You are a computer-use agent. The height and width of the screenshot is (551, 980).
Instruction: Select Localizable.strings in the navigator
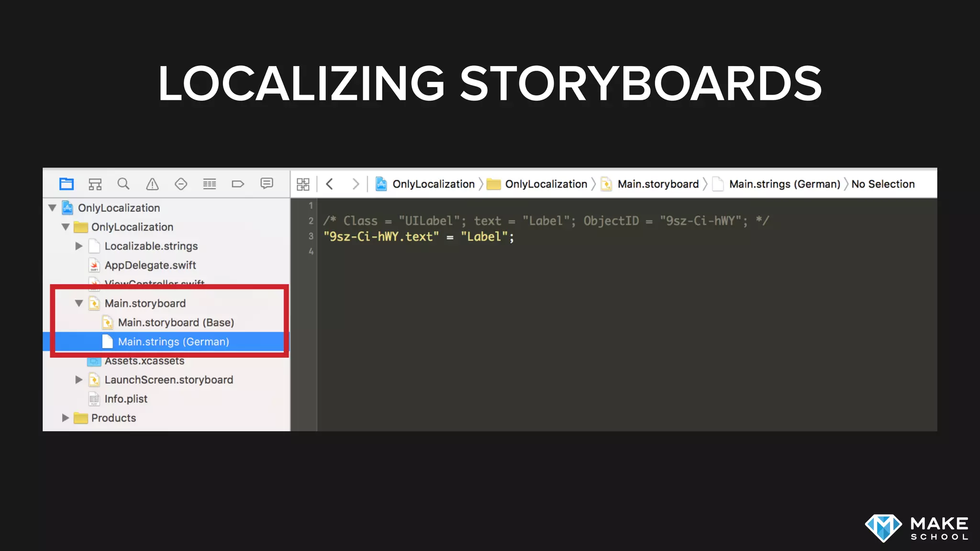(167, 246)
